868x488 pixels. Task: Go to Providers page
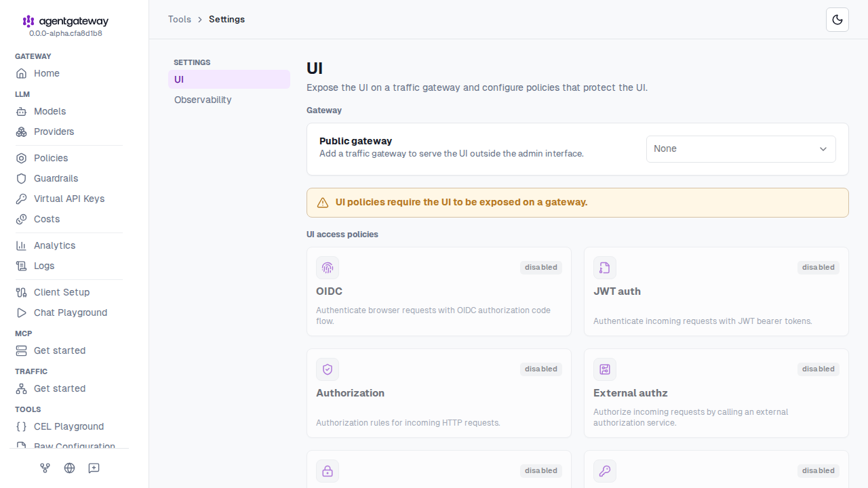68,131
